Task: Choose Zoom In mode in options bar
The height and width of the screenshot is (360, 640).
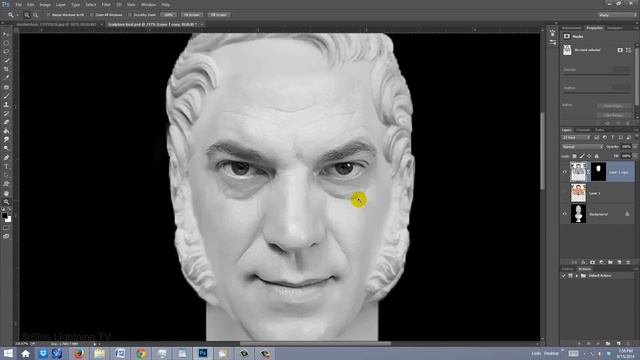Action: pyautogui.click(x=27, y=15)
